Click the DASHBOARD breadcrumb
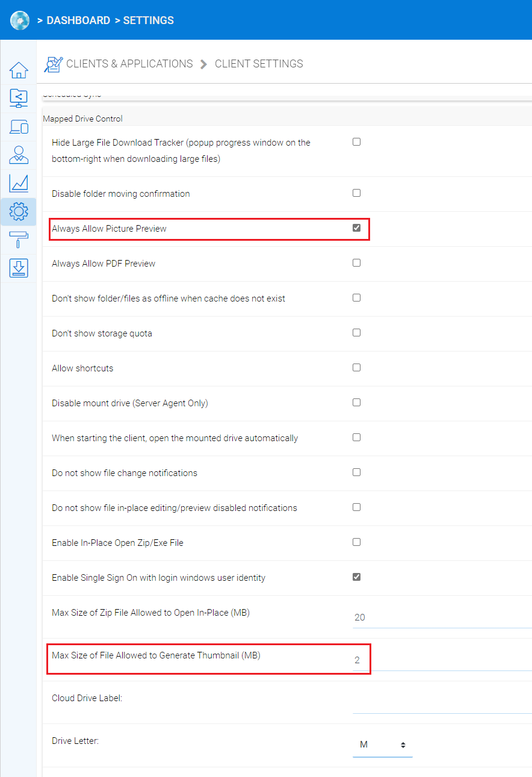The height and width of the screenshot is (777, 532). [x=78, y=20]
